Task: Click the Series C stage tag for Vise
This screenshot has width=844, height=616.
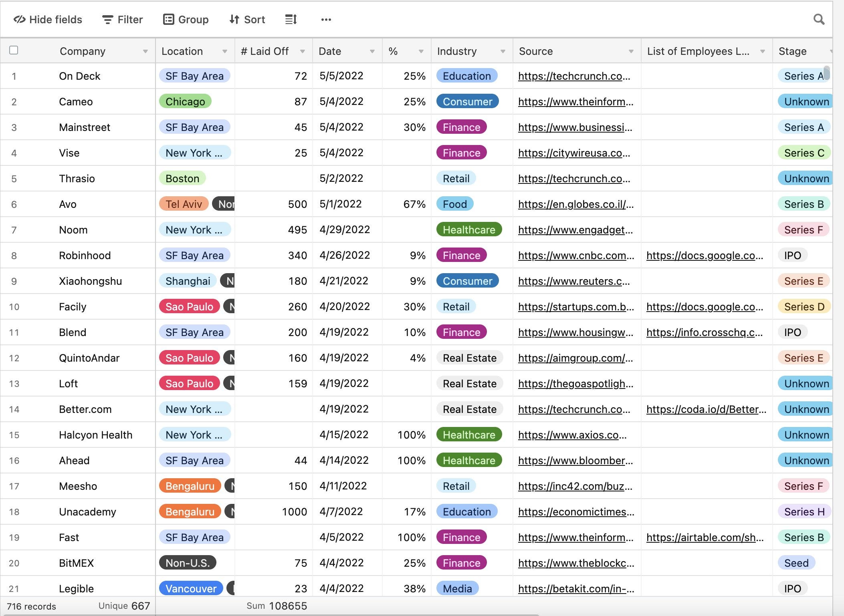Action: point(804,153)
